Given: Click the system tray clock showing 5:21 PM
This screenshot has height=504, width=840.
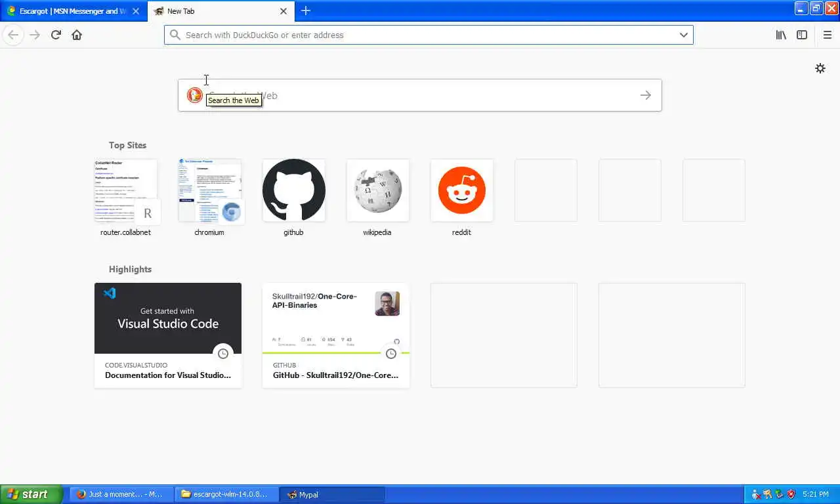Looking at the screenshot, I should coord(816,494).
